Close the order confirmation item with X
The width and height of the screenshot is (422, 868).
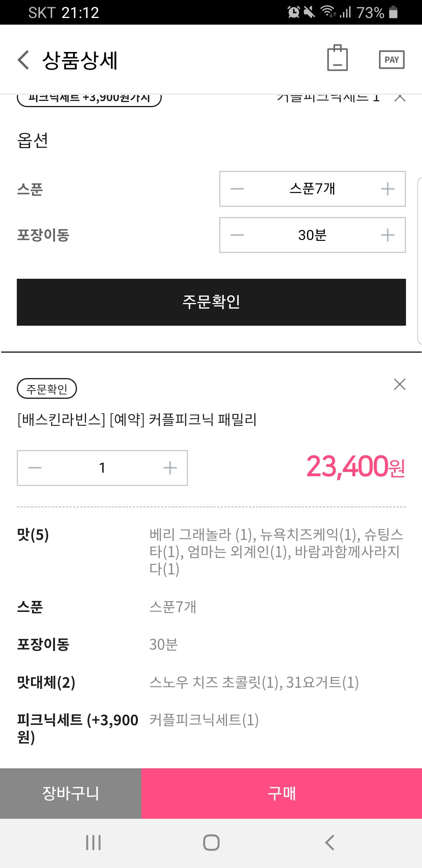[x=399, y=384]
